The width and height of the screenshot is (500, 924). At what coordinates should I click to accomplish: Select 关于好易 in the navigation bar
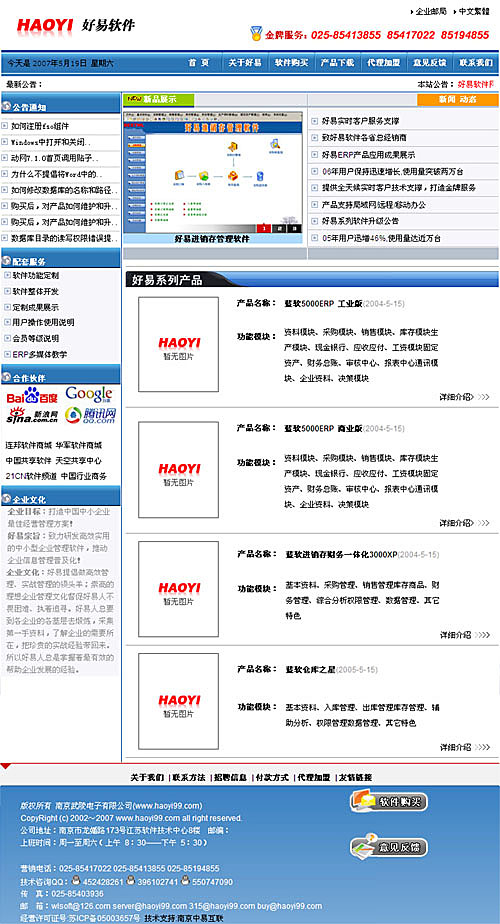(245, 62)
